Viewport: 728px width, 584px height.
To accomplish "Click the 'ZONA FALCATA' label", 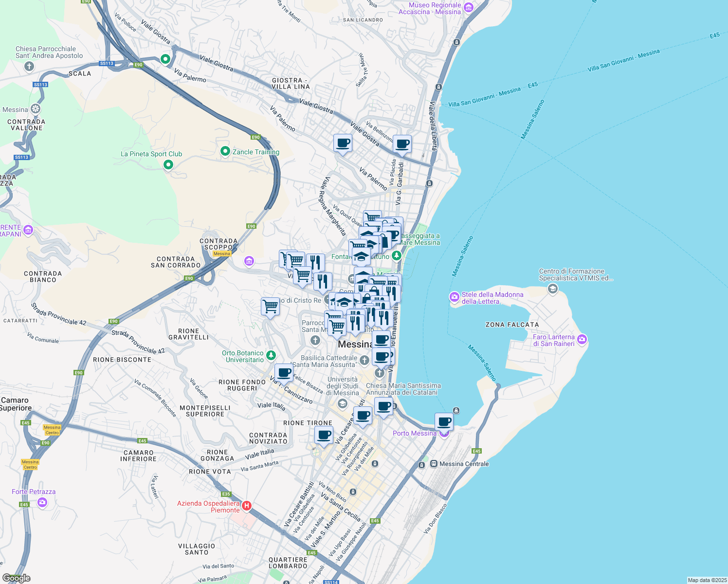I will click(x=512, y=325).
